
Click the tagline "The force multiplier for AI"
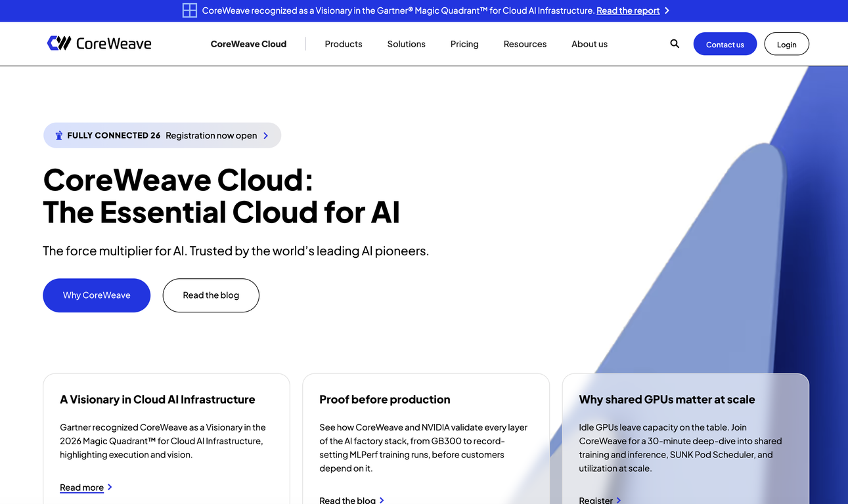(x=114, y=251)
